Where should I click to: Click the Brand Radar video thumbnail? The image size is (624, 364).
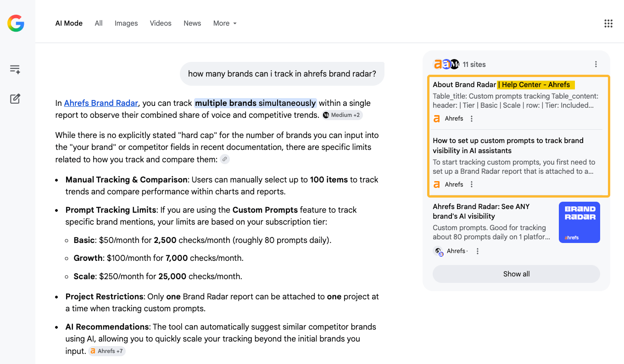click(x=579, y=222)
